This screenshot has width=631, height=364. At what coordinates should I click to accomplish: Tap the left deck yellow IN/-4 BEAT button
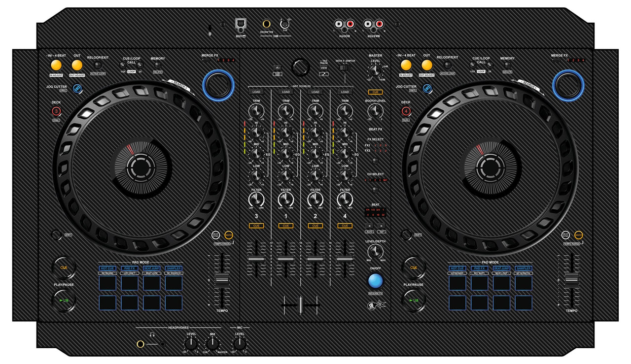[56, 66]
